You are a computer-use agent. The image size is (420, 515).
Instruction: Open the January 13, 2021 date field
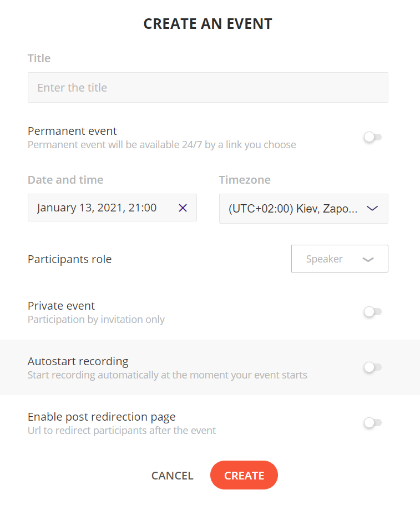coord(112,208)
